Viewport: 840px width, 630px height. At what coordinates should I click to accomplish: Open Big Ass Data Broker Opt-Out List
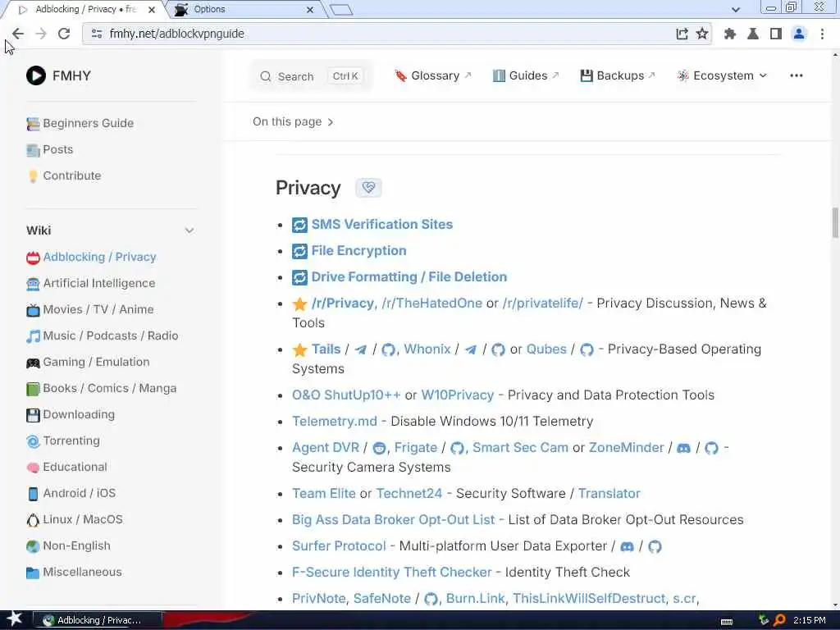(393, 520)
